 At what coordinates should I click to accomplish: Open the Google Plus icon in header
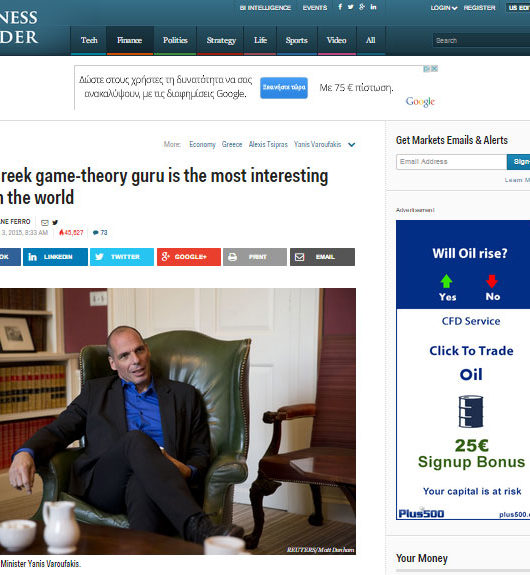click(362, 7)
